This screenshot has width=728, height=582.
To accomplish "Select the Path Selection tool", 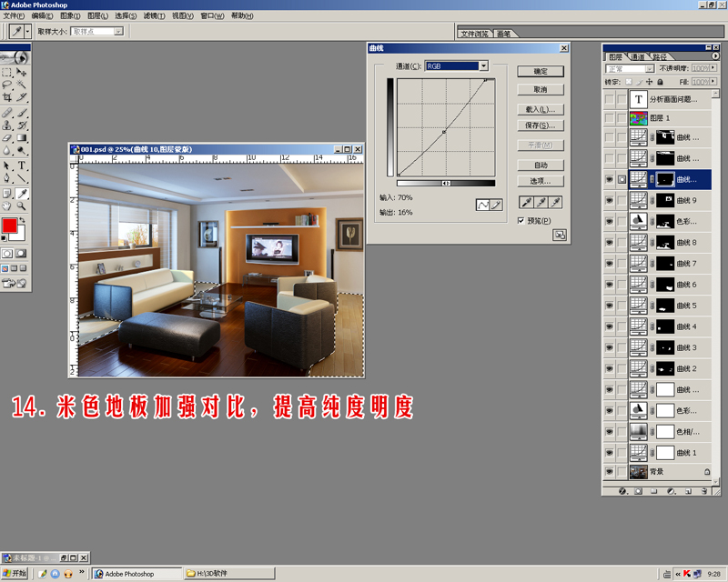I will click(x=7, y=166).
